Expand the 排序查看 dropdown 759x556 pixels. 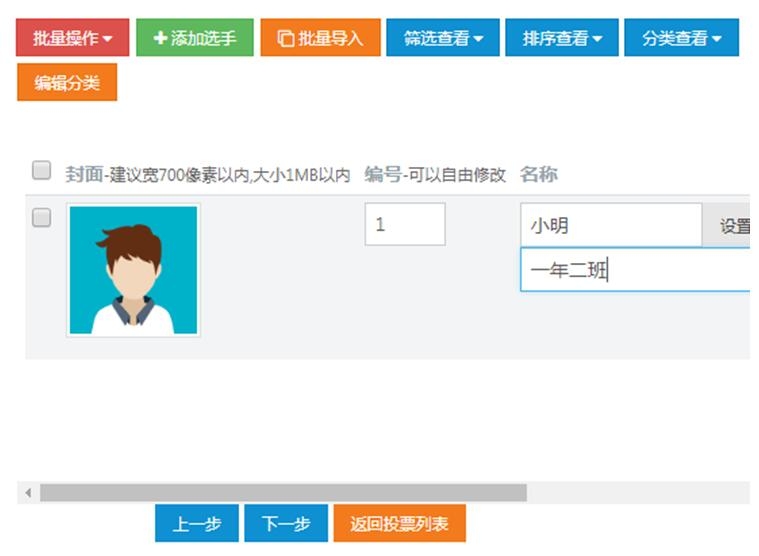(562, 38)
